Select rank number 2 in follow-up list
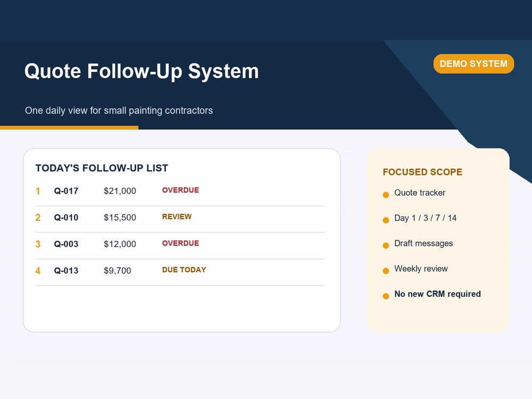The width and height of the screenshot is (532, 399). (38, 218)
